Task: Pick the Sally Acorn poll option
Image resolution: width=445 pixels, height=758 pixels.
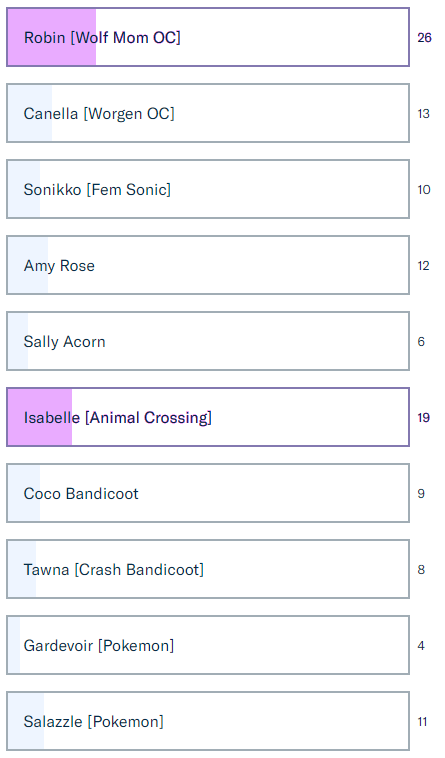Action: point(208,341)
